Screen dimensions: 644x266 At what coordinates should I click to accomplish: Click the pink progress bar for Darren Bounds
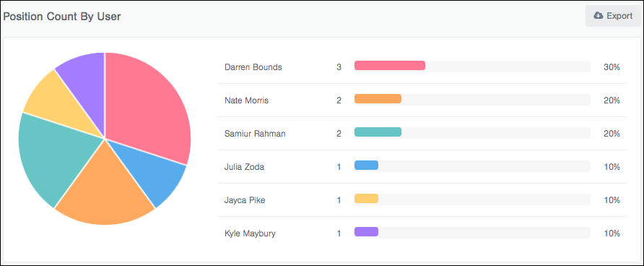tap(390, 65)
